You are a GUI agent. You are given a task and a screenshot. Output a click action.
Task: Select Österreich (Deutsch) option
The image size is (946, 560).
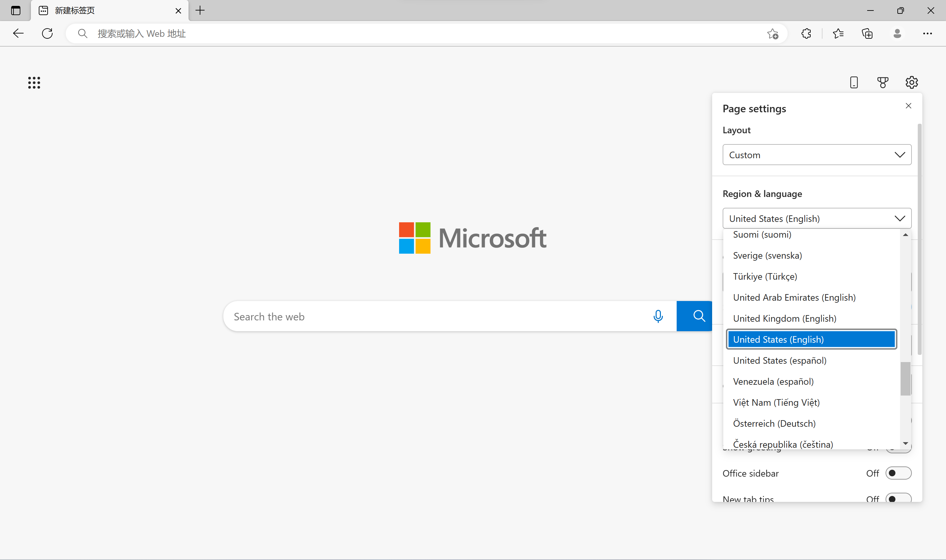click(x=811, y=424)
